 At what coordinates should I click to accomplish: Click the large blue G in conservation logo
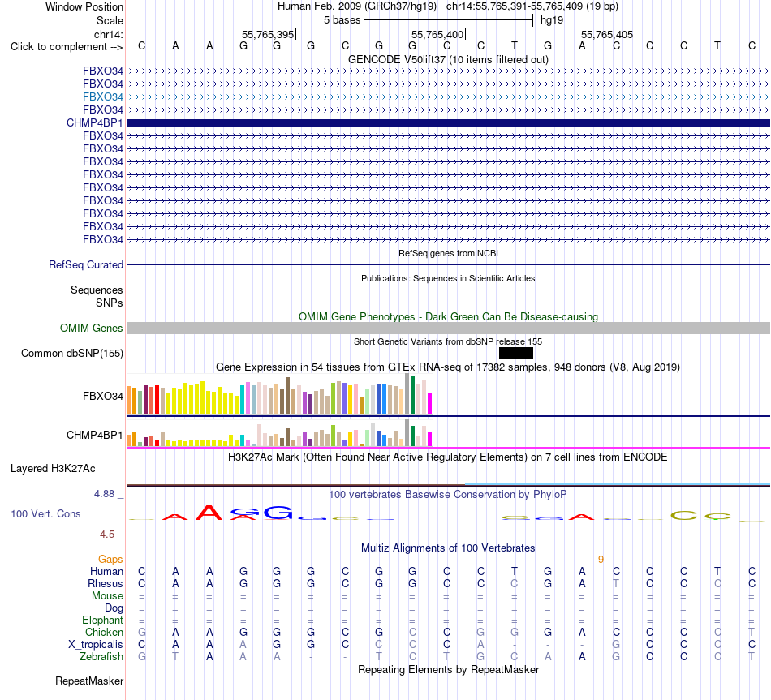click(x=278, y=512)
